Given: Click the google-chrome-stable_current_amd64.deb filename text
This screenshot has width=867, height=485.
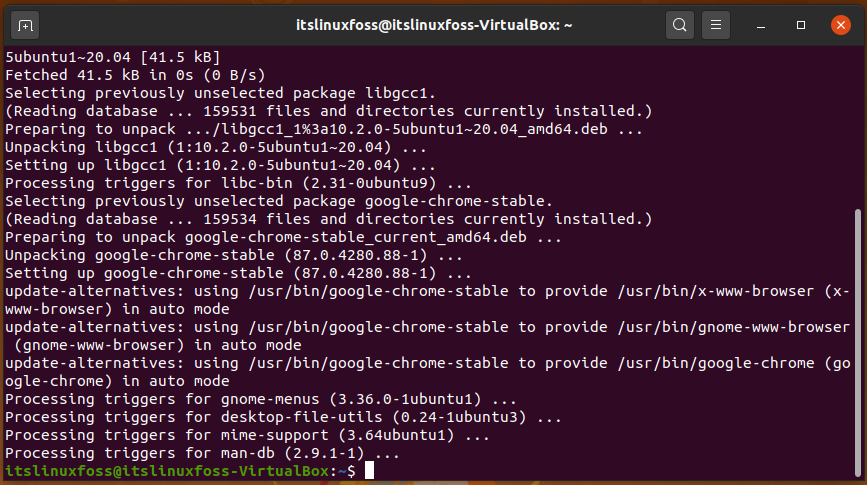Looking at the screenshot, I should (356, 237).
